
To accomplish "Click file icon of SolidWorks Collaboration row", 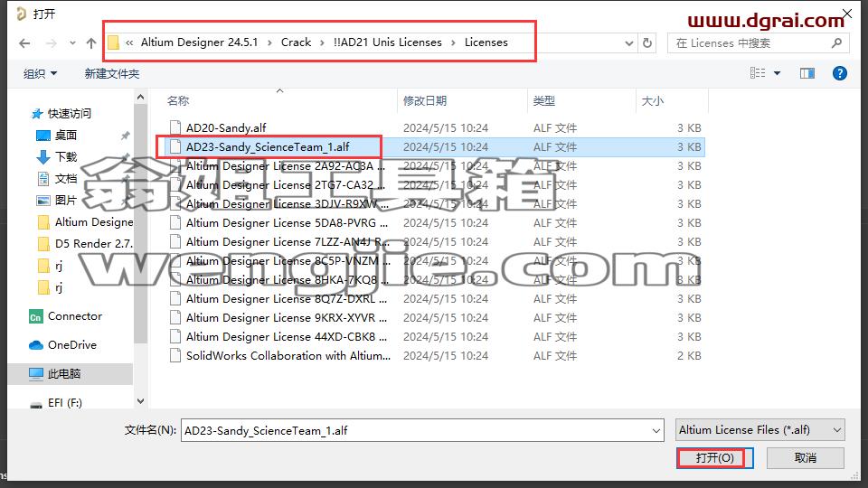I will pyautogui.click(x=175, y=355).
